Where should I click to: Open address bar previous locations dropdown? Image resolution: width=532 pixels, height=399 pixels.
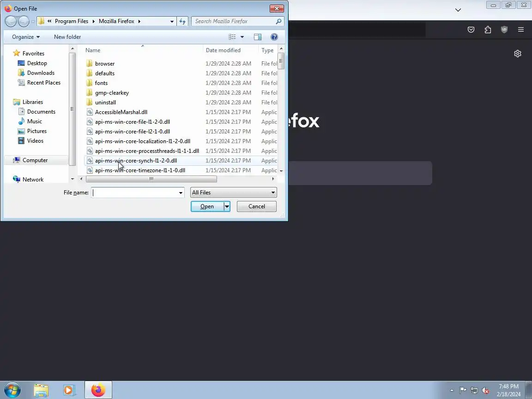tap(172, 21)
